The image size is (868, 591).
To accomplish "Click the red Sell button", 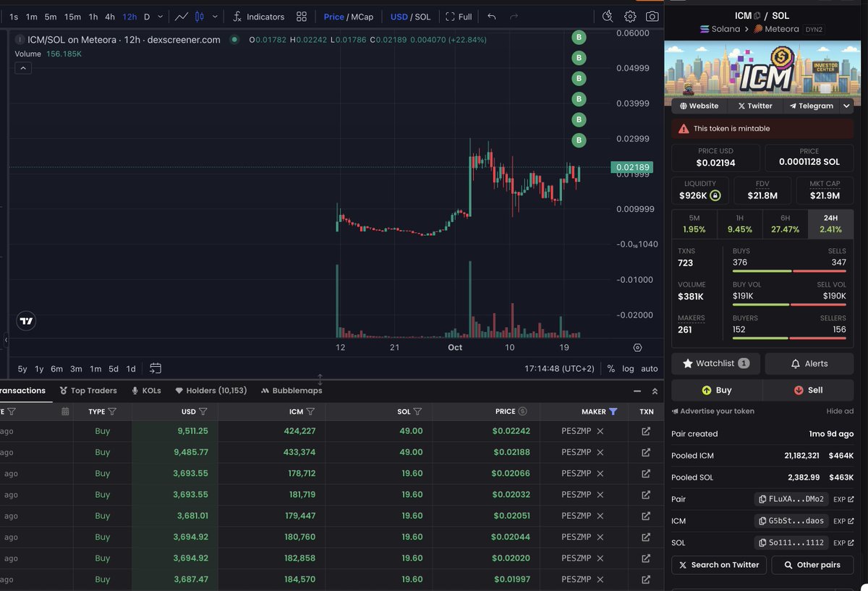I will [x=808, y=390].
